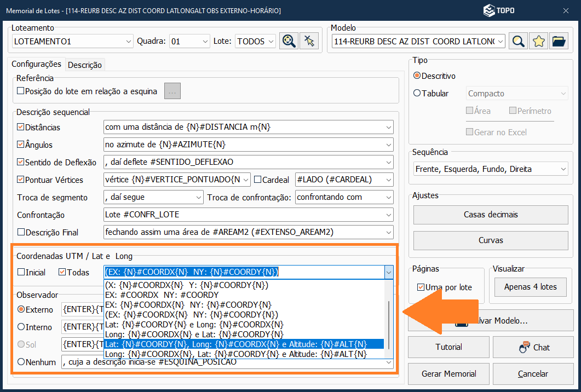
Task: Open the Chat support button
Action: pyautogui.click(x=533, y=347)
